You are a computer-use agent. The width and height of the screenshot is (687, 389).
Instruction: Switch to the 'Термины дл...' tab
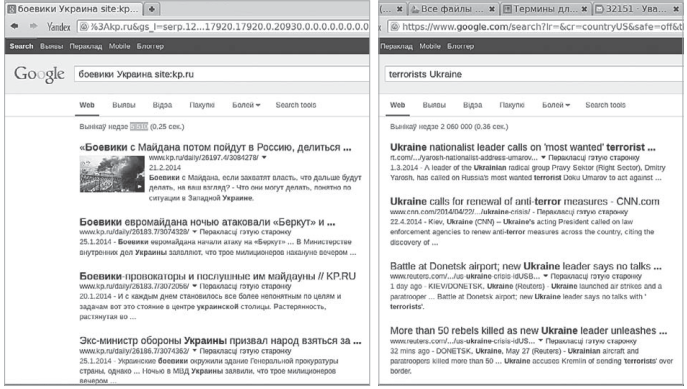click(545, 9)
